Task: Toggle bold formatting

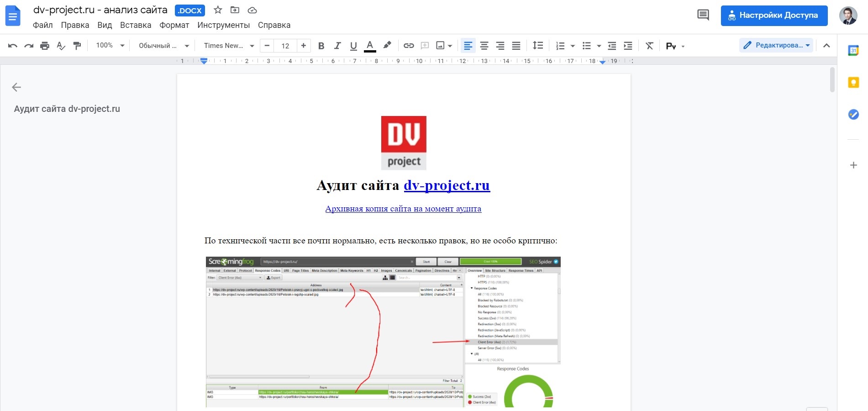Action: click(321, 45)
